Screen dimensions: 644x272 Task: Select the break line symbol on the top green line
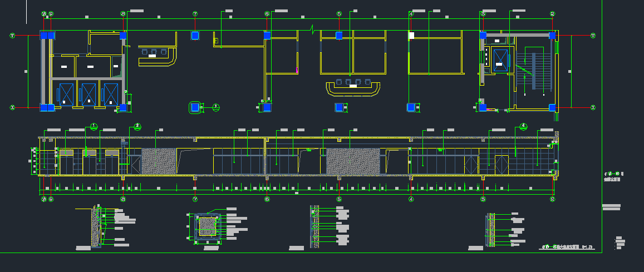[x=313, y=28]
